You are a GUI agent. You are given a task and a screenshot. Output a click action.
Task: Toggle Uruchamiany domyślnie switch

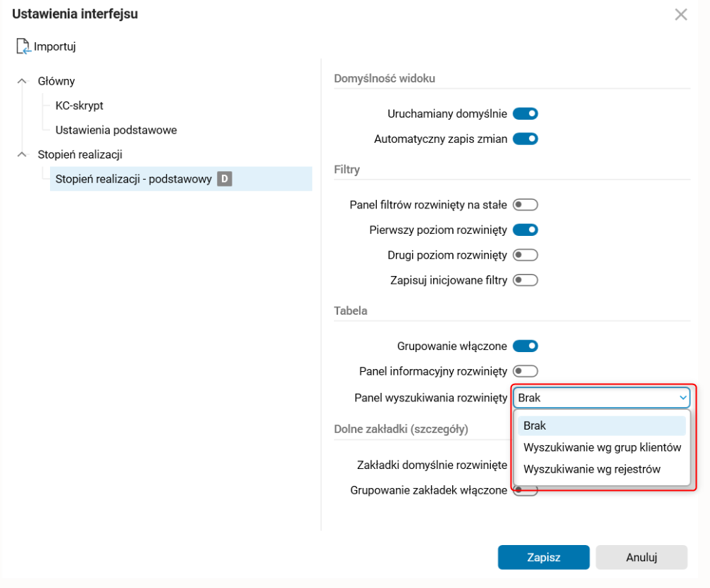click(x=525, y=113)
